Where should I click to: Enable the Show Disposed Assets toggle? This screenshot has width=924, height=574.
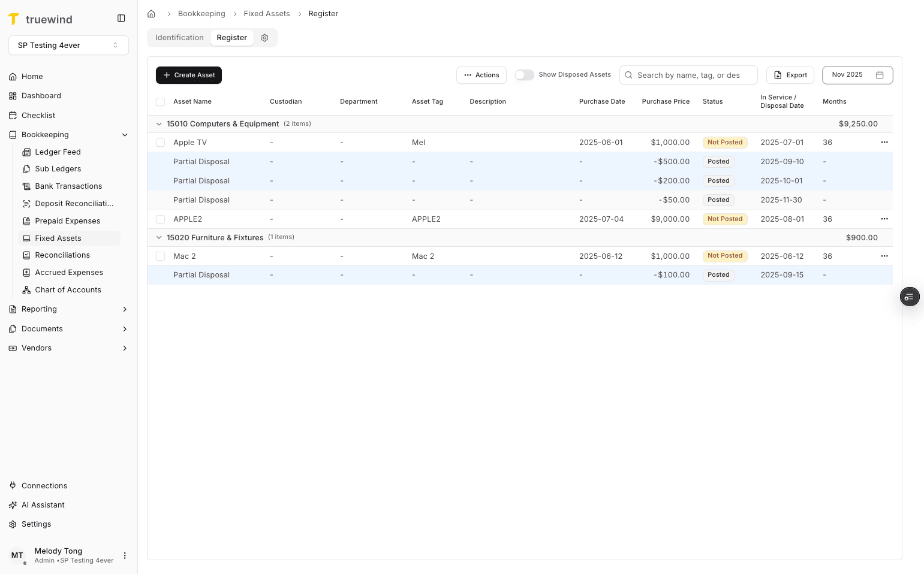tap(524, 75)
